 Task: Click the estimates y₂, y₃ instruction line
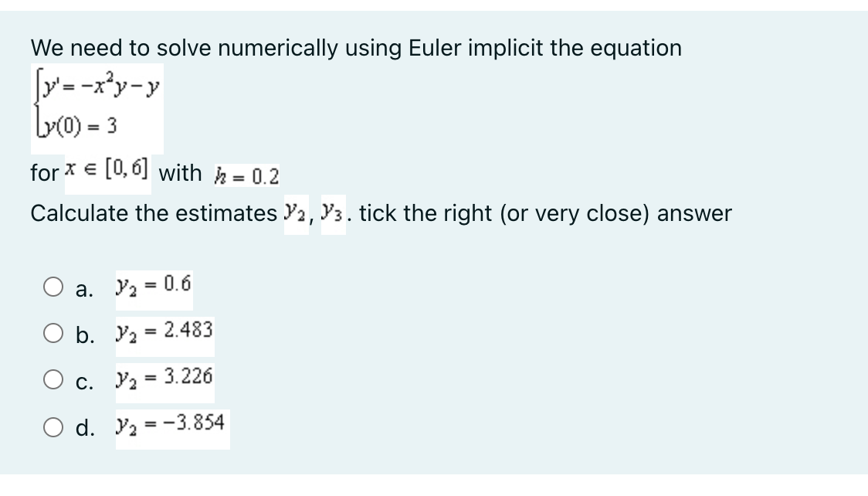381,212
